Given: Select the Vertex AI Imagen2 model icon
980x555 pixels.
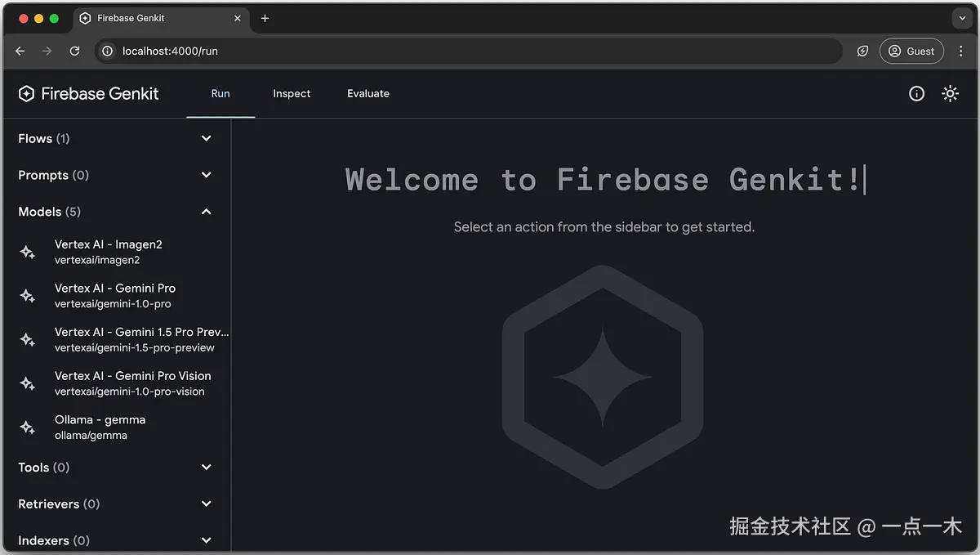Looking at the screenshot, I should (x=27, y=252).
